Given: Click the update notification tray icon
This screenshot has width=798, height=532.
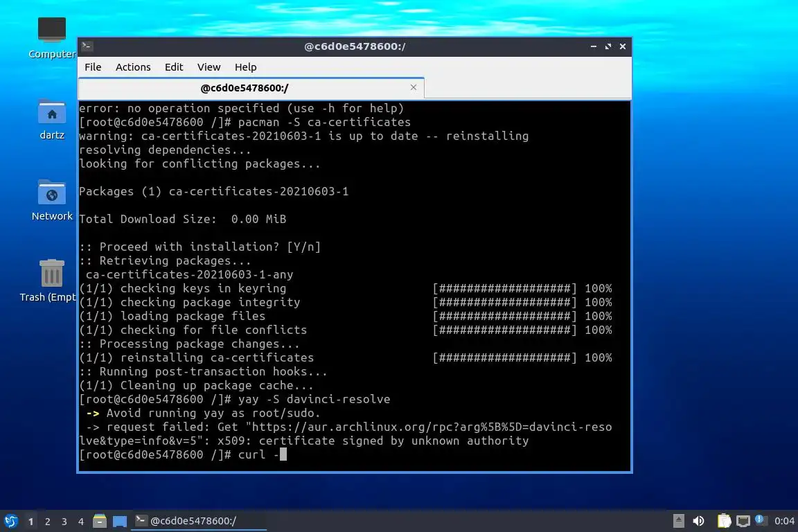Looking at the screenshot, I should [760, 520].
